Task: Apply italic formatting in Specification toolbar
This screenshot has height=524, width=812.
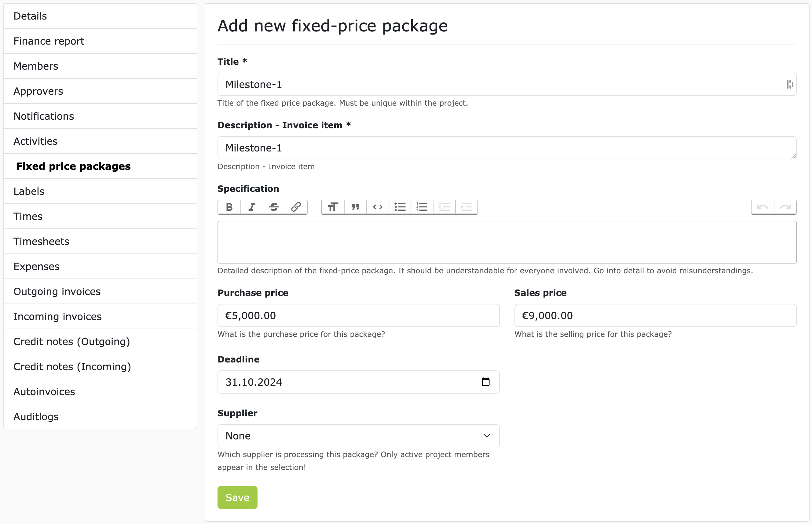Action: tap(251, 207)
